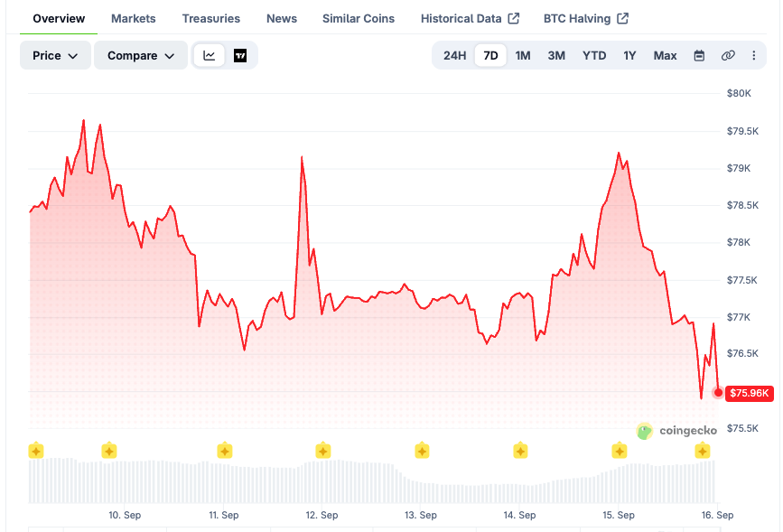This screenshot has width=783, height=532.
Task: Click the 10. Sep date label
Action: coord(125,515)
